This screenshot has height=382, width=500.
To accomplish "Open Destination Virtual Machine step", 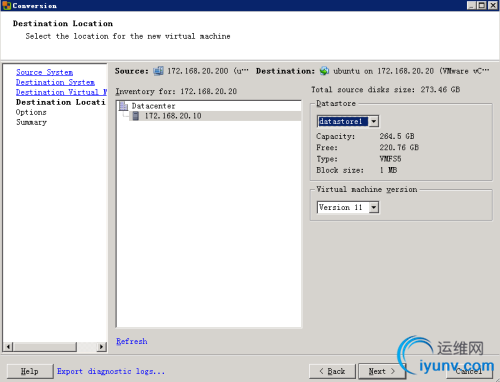I will click(x=61, y=92).
